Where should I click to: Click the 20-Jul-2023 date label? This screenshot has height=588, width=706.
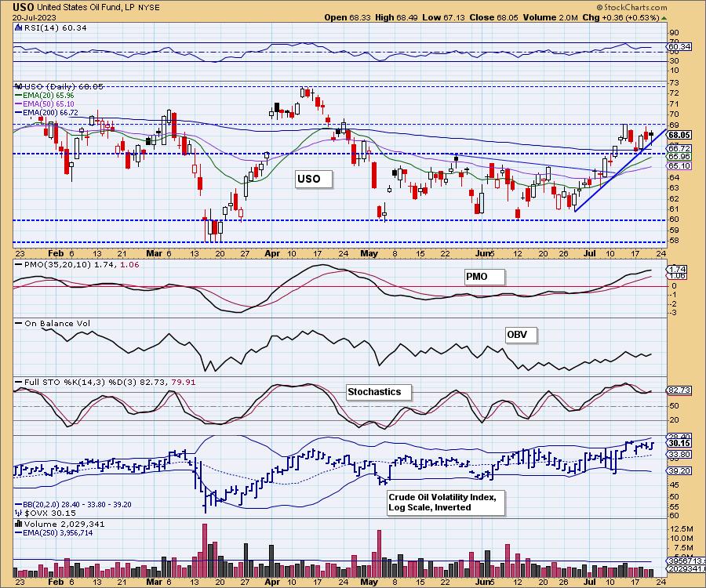[x=35, y=17]
